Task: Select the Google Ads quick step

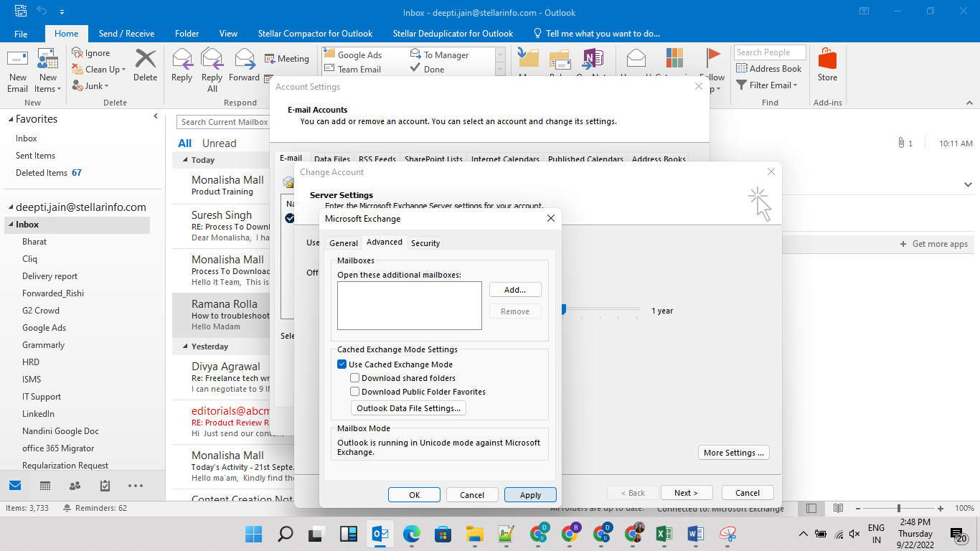Action: click(353, 55)
